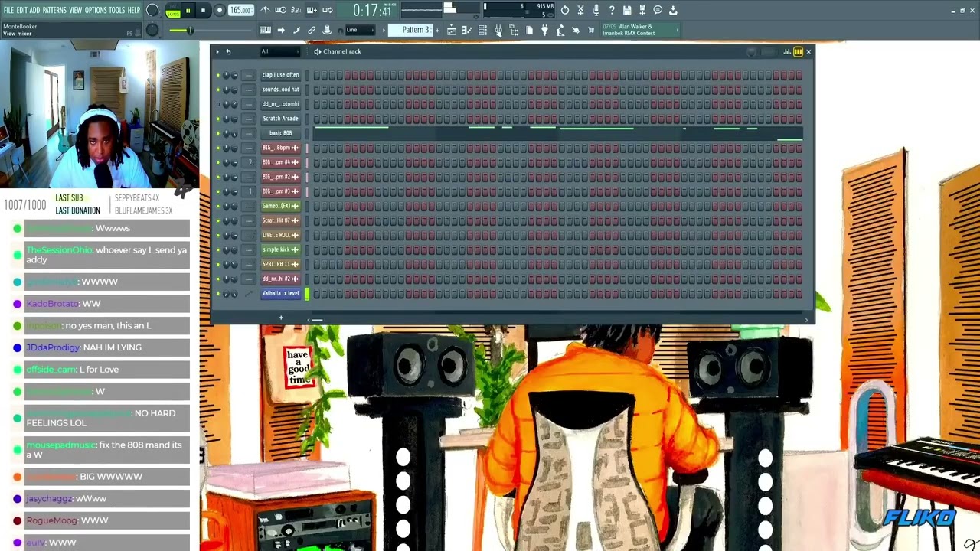Viewport: 980px width, 551px height.
Task: Click the basic 808 piano roll preview
Action: [557, 133]
